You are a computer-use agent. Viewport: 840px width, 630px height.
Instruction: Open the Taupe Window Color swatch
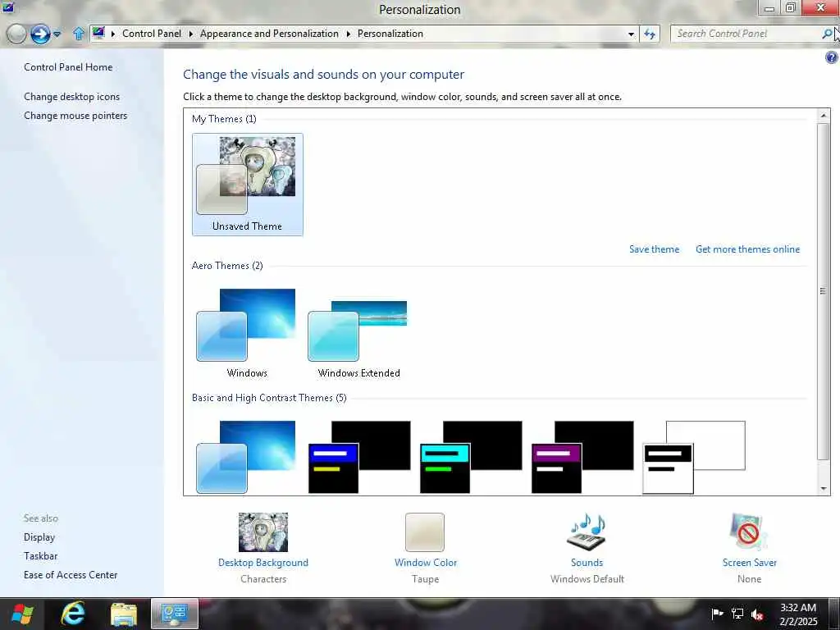(425, 532)
